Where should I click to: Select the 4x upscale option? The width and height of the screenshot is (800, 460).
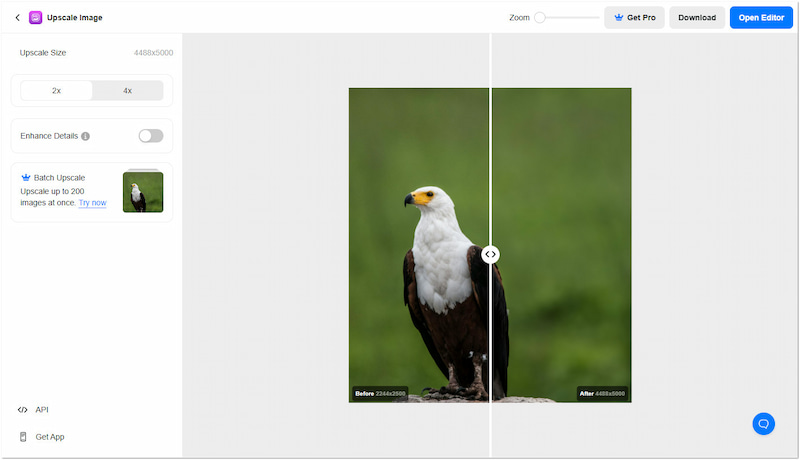[x=127, y=90]
